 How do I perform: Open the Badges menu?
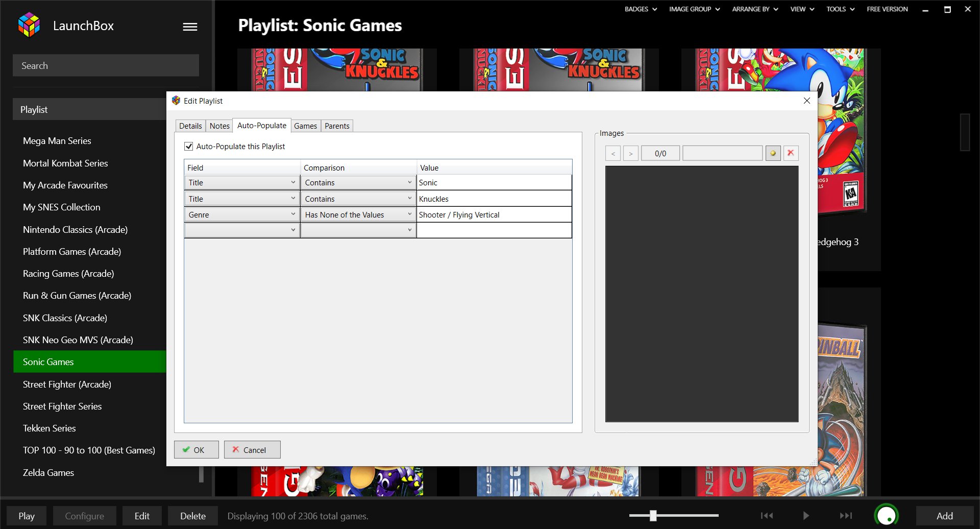(641, 9)
